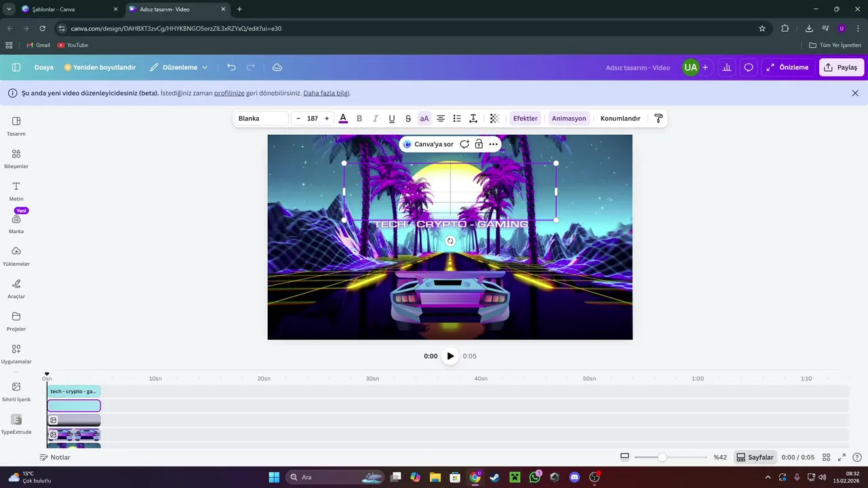868x488 pixels.
Task: Edit the font size 187 field
Action: 313,119
